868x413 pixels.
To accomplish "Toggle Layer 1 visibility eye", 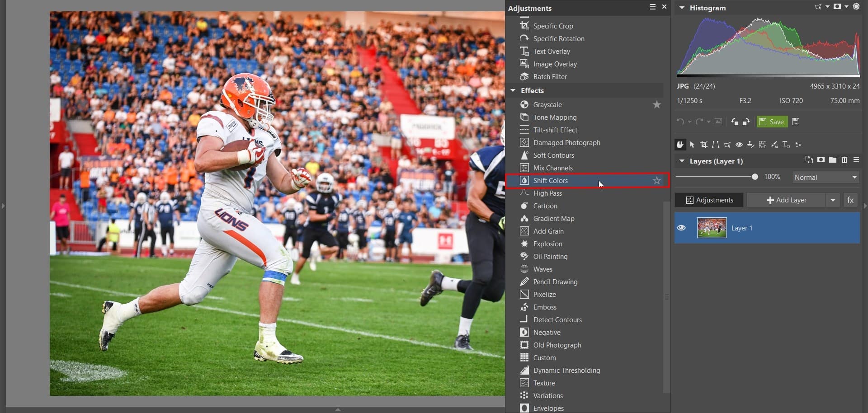I will coord(681,228).
